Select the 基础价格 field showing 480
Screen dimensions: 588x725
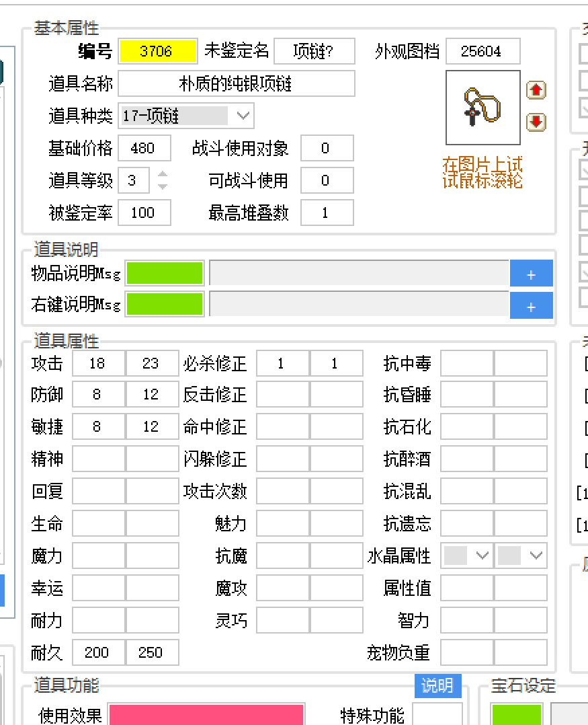click(x=144, y=147)
